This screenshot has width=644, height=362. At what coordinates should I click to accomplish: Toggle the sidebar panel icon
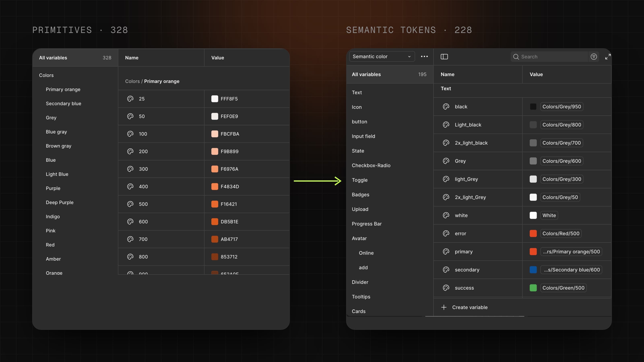point(444,57)
